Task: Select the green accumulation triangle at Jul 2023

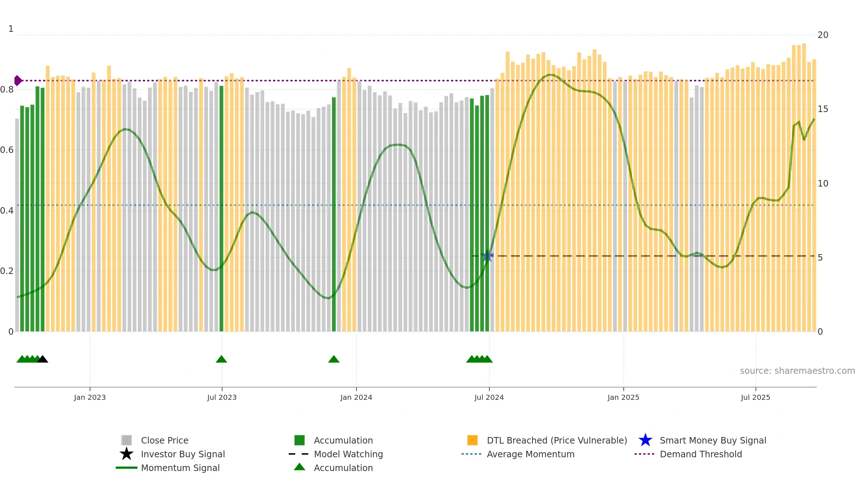Action: coord(221,359)
